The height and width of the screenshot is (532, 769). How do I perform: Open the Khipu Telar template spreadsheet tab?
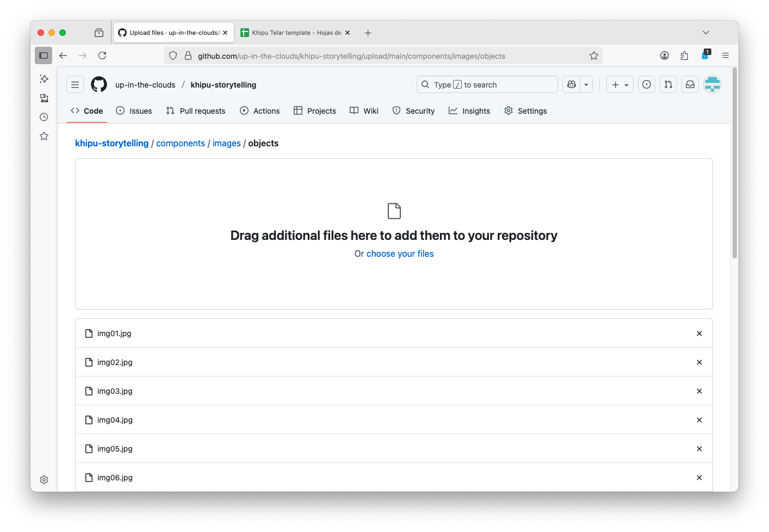294,33
